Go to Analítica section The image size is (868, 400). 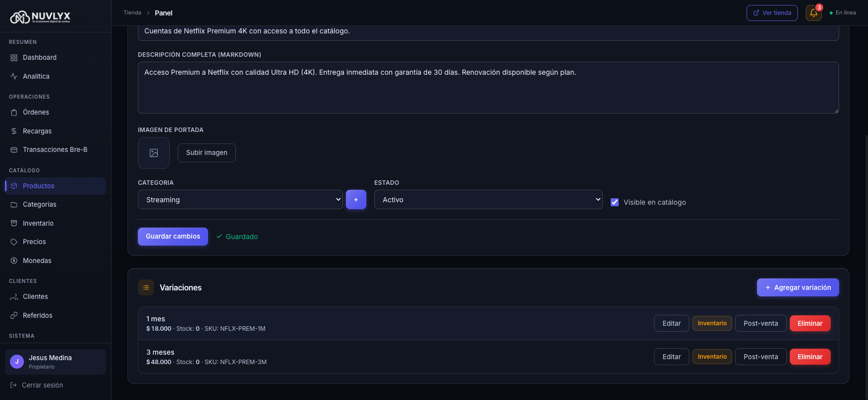tap(55, 76)
